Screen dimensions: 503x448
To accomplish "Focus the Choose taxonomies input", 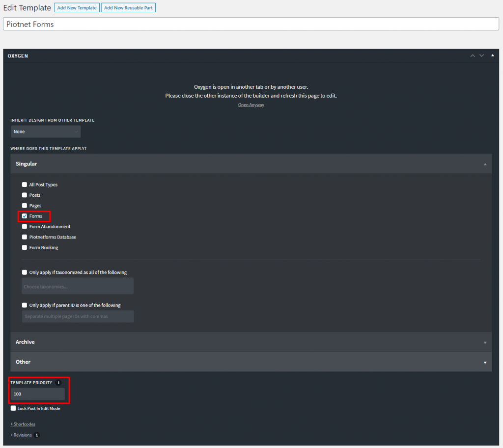I will (x=78, y=287).
